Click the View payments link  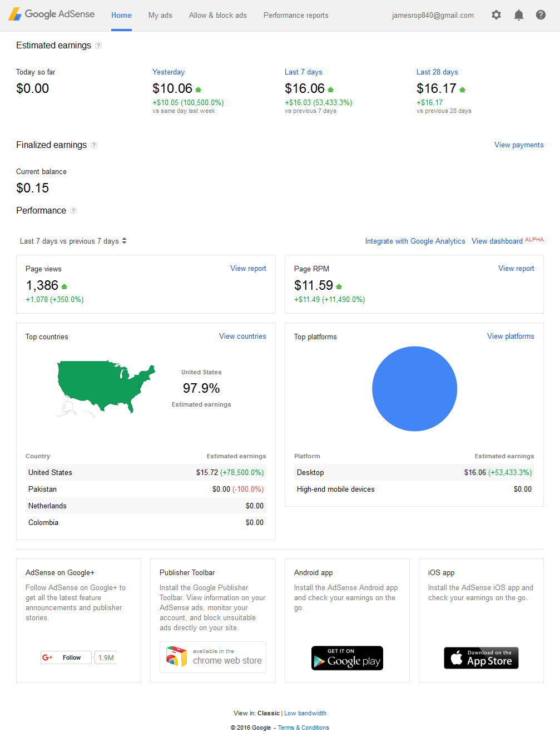point(519,145)
